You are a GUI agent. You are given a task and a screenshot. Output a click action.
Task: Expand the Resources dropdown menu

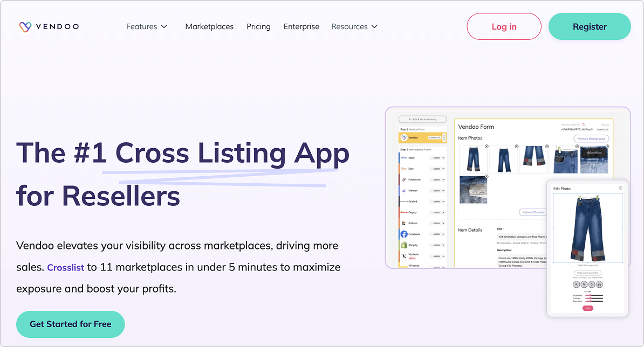coord(354,26)
